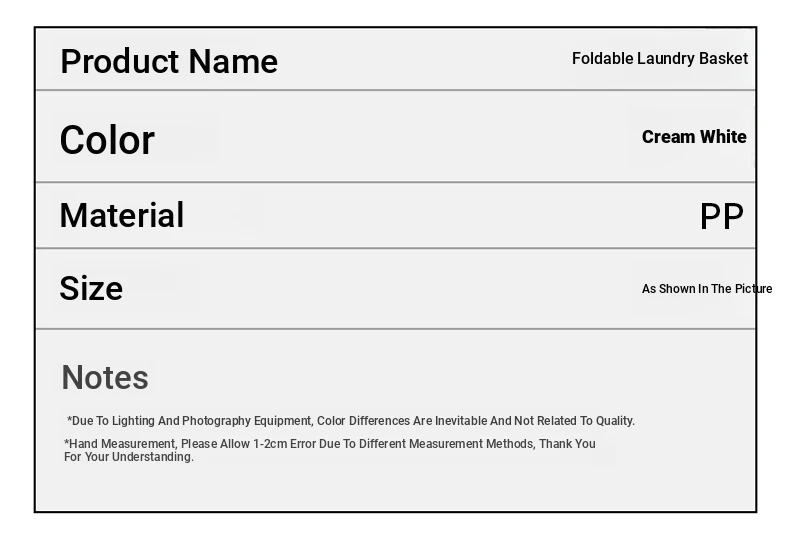Click the lighting and photography note line
Screen dimensions: 790x551
click(x=350, y=421)
